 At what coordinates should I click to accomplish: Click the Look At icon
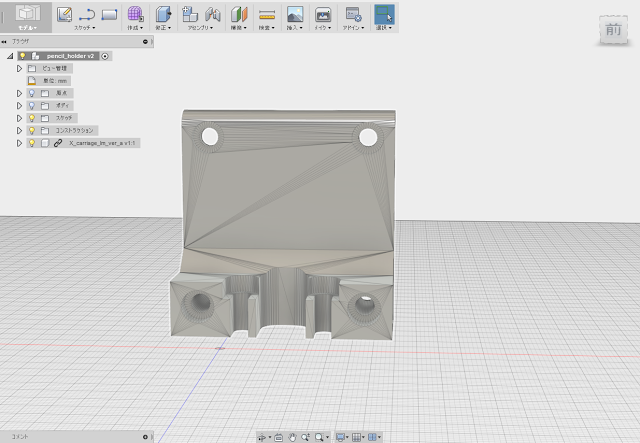click(x=279, y=437)
